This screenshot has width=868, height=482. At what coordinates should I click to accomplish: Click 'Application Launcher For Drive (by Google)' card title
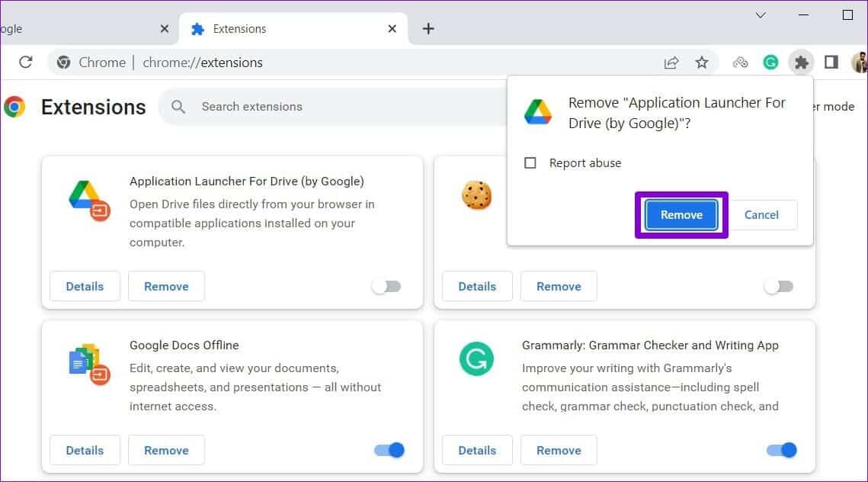(x=247, y=182)
